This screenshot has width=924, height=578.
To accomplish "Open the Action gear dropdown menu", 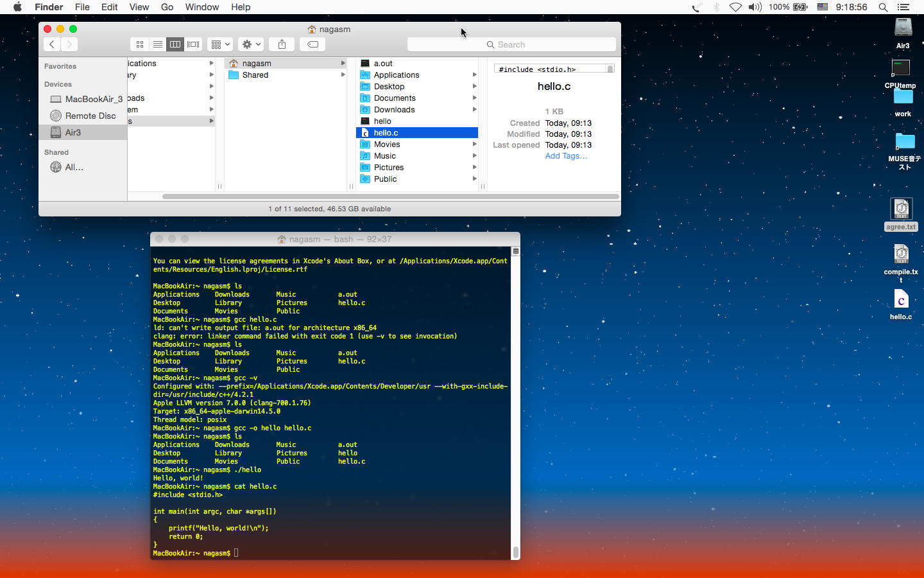I will [x=251, y=44].
